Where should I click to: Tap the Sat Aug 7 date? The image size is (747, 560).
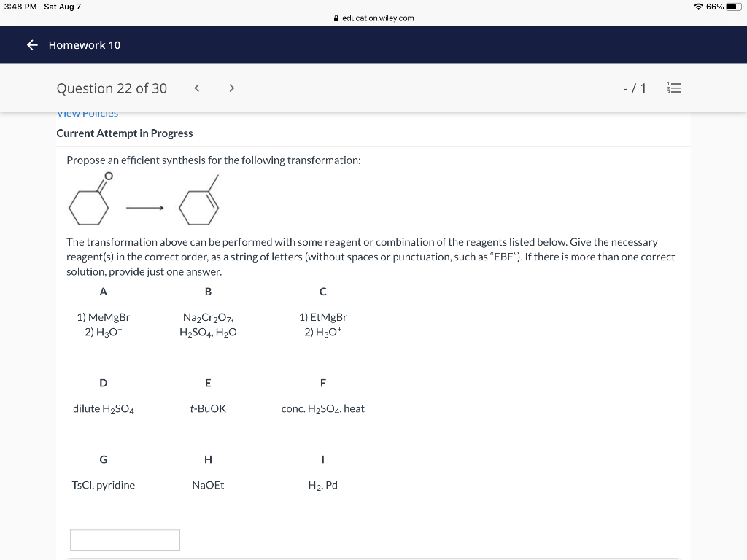(63, 7)
